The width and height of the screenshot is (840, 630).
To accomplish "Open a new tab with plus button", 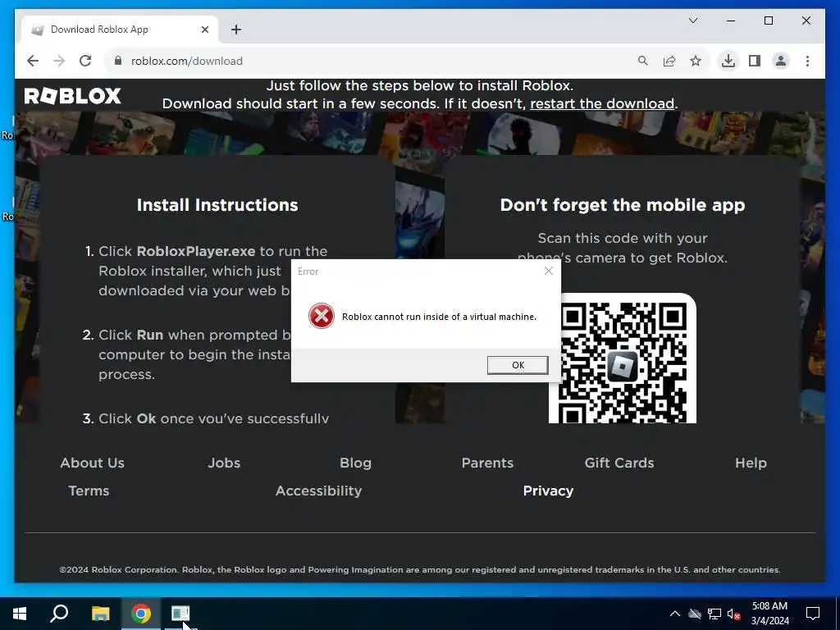I will coord(236,30).
